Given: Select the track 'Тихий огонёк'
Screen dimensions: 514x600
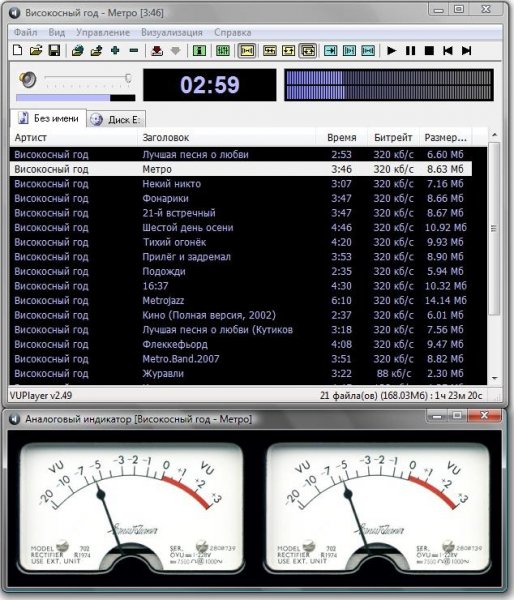Looking at the screenshot, I should point(241,242).
